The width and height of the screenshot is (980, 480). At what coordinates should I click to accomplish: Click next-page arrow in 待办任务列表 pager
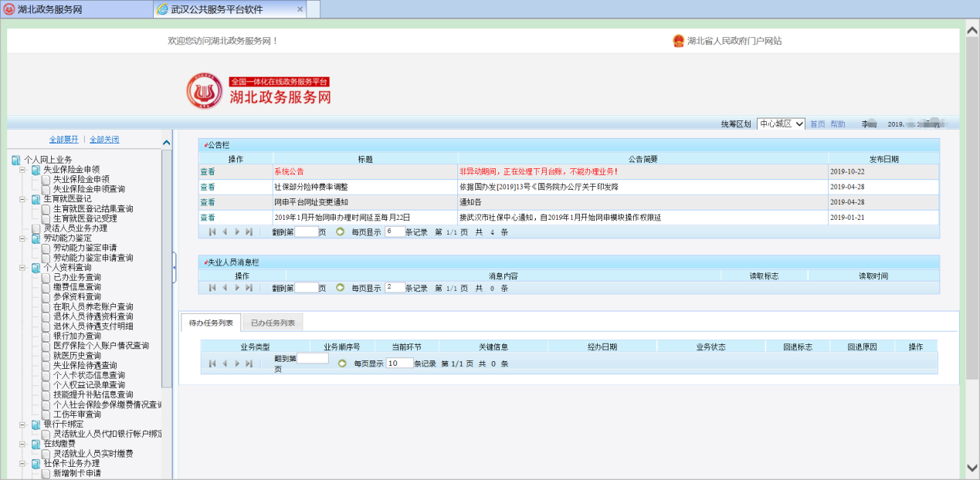point(237,363)
